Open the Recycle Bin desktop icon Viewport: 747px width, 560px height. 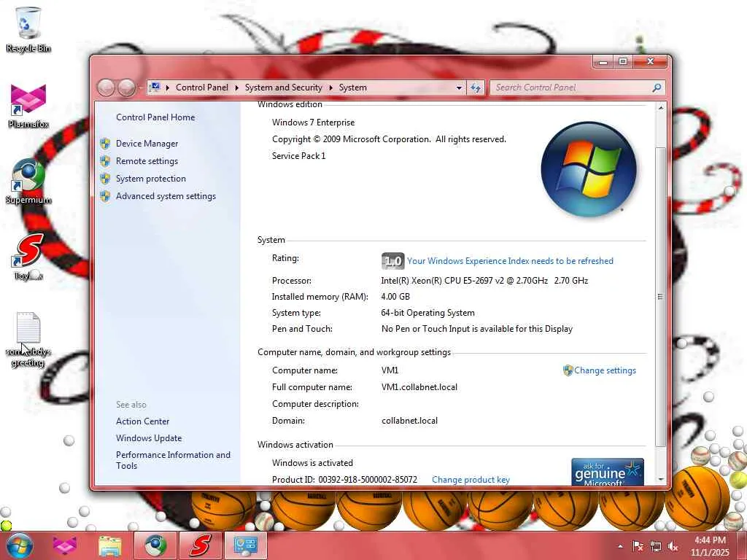(x=28, y=29)
